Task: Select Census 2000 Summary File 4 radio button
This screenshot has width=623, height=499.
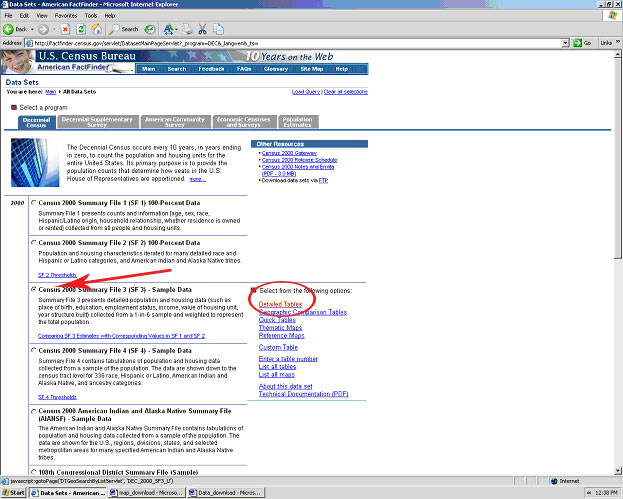Action: [34, 350]
